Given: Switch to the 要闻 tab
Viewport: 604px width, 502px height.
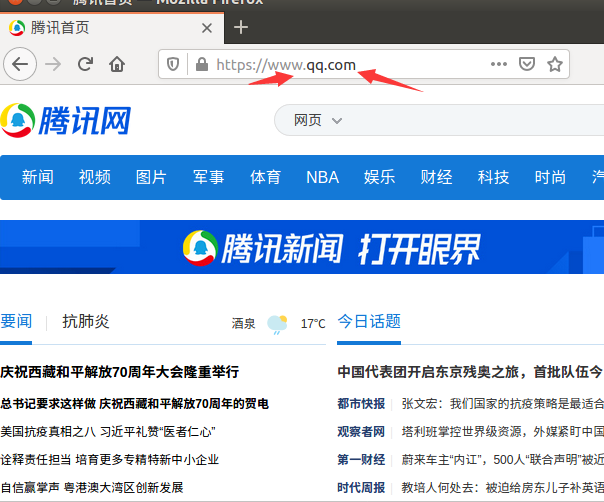Looking at the screenshot, I should coord(16,321).
